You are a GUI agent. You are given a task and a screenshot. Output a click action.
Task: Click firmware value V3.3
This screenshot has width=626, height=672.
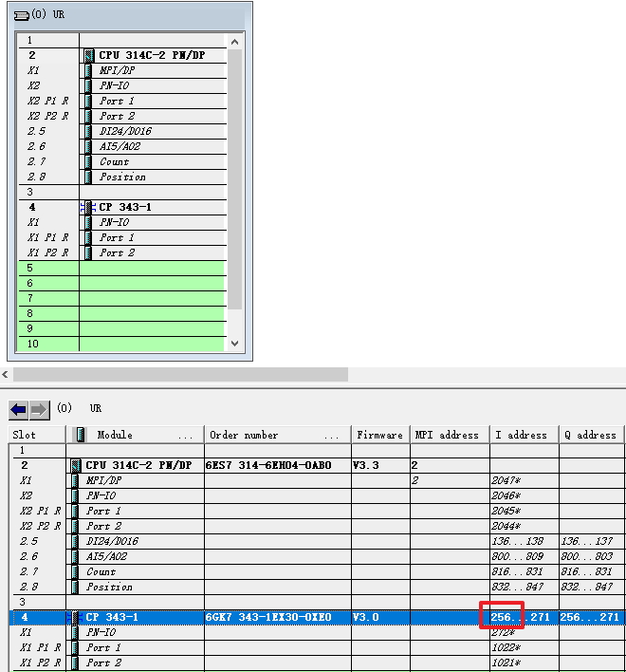[x=366, y=465]
